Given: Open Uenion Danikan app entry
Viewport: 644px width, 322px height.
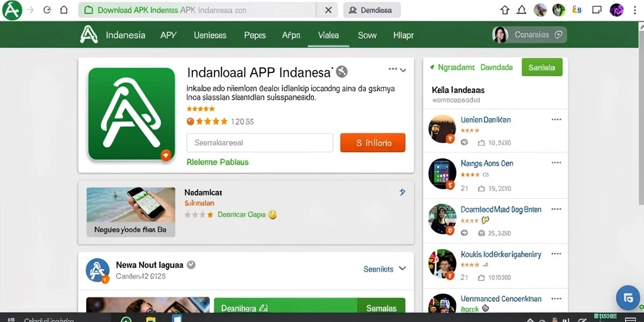Looking at the screenshot, I should point(486,119).
